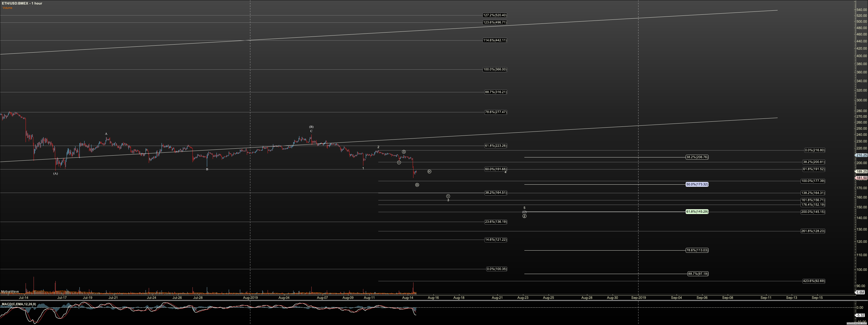Viewport: 868px width, 325px height.
Task: Click the 61.8%(223.26) Fibonacci label
Action: [496, 146]
